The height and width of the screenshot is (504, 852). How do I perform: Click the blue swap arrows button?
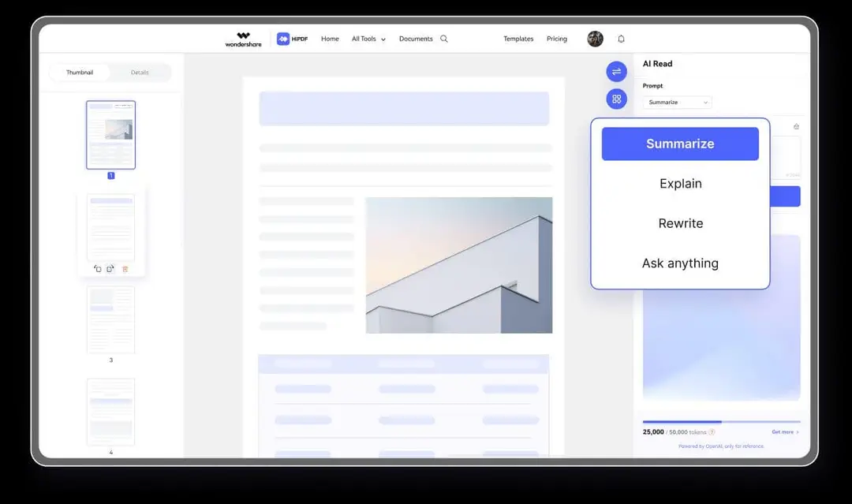616,72
